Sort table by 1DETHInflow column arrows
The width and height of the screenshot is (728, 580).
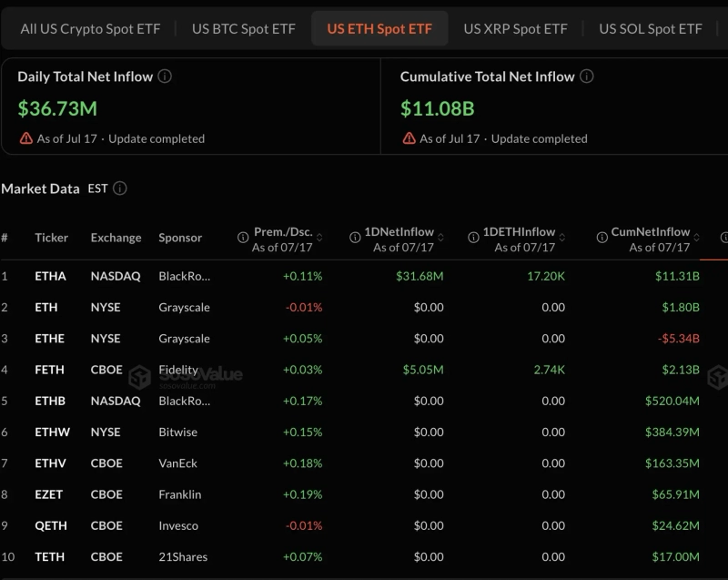point(562,238)
